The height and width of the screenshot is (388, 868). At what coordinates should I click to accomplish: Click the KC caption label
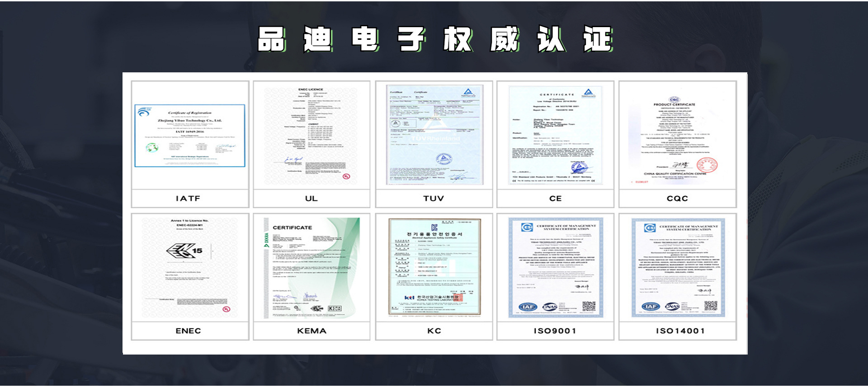coord(434,331)
